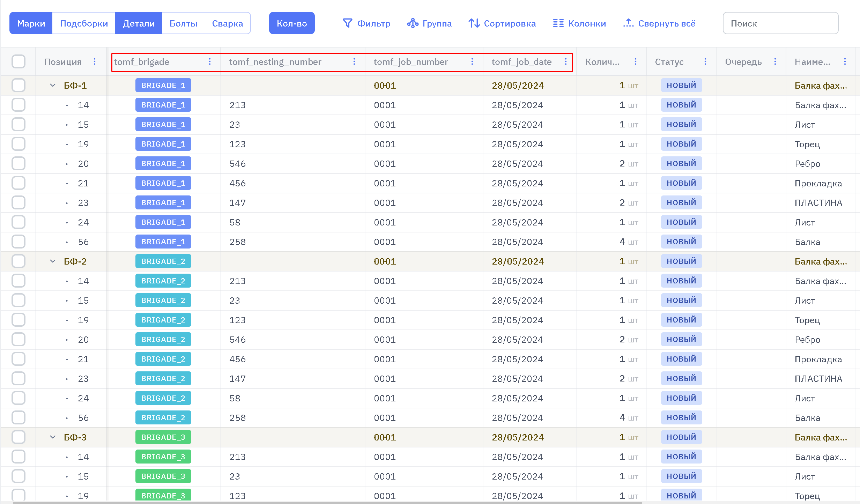Click the Свернуть всё collapse icon

[628, 23]
